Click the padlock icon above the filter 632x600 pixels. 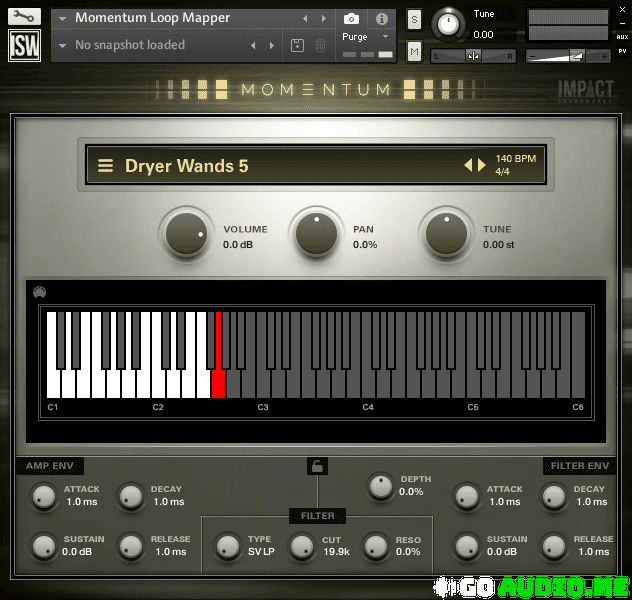pyautogui.click(x=317, y=465)
